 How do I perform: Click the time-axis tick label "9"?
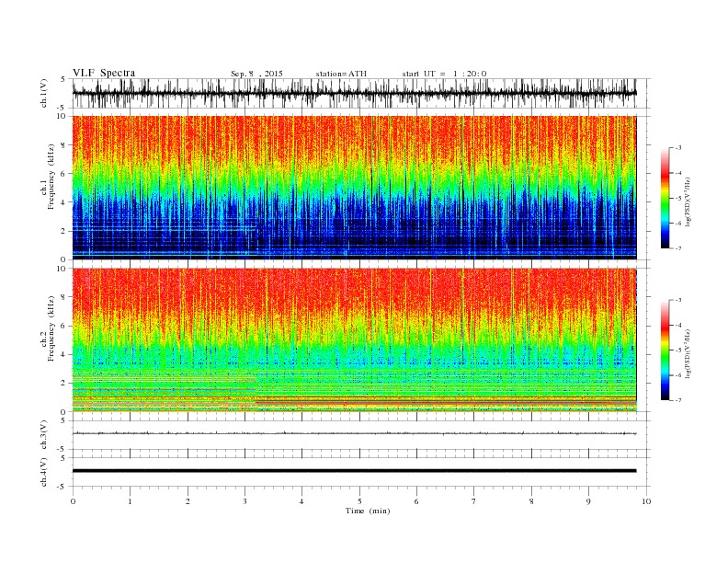[588, 501]
